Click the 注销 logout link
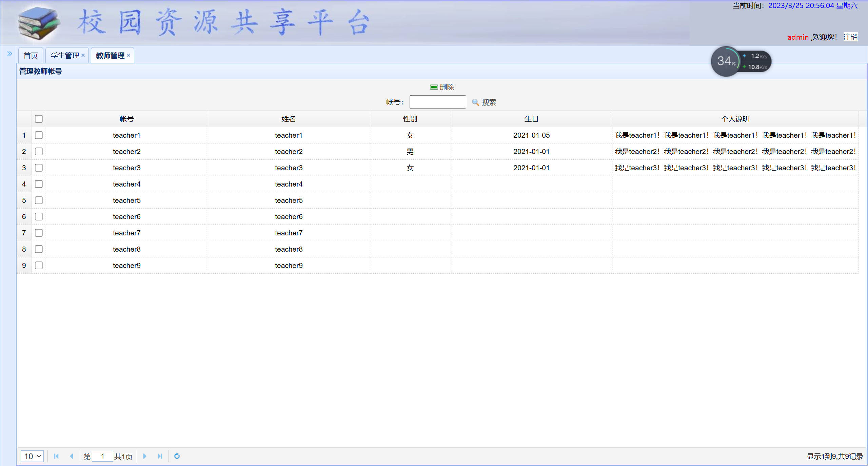Image resolution: width=868 pixels, height=466 pixels. (850, 37)
